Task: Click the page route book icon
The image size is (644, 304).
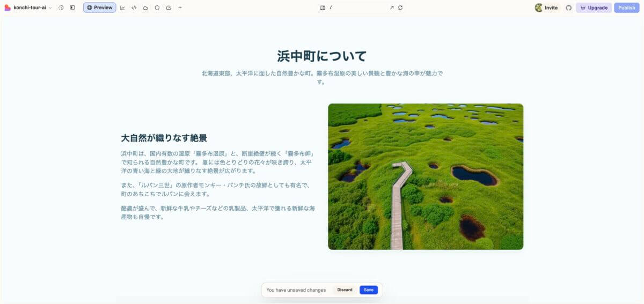Action: (x=323, y=8)
